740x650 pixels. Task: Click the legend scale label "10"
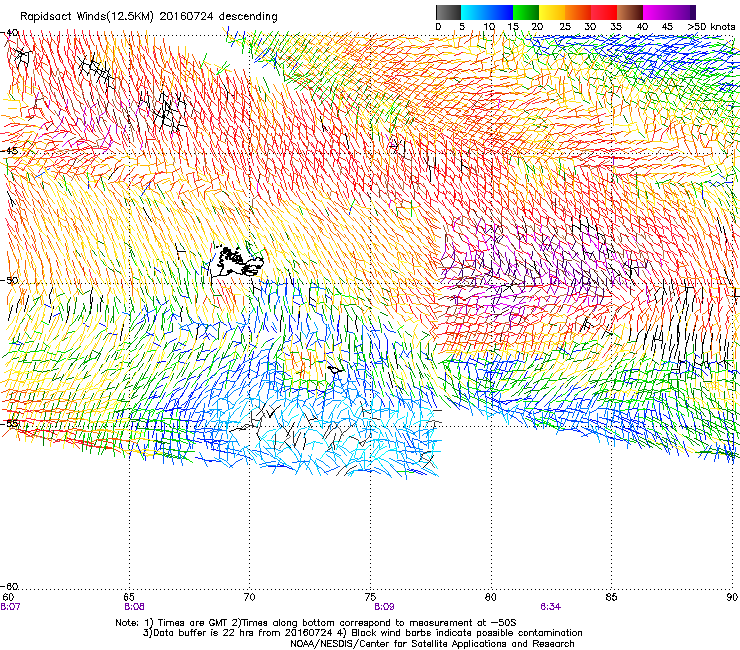pos(489,27)
